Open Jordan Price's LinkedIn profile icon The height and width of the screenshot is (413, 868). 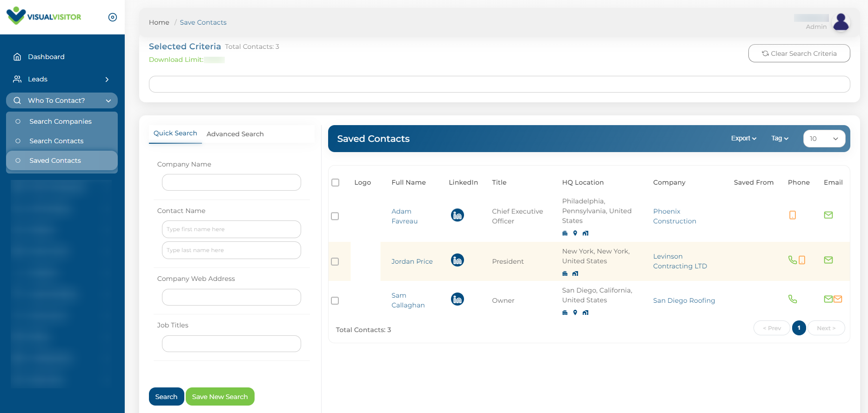coord(458,260)
